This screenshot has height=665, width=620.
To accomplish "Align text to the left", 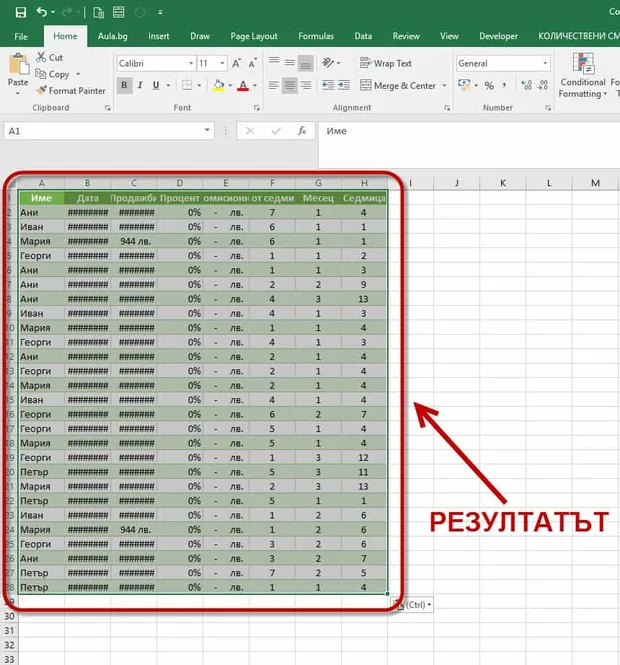I will pos(274,85).
